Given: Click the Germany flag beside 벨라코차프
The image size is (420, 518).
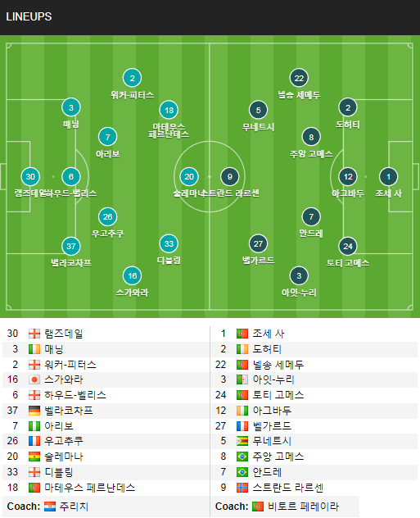Looking at the screenshot, I should tap(34, 411).
